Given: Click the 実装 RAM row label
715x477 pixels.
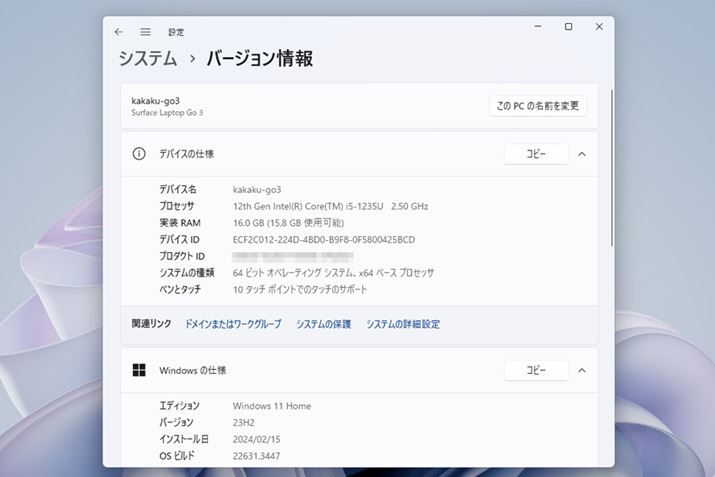Looking at the screenshot, I should click(180, 223).
